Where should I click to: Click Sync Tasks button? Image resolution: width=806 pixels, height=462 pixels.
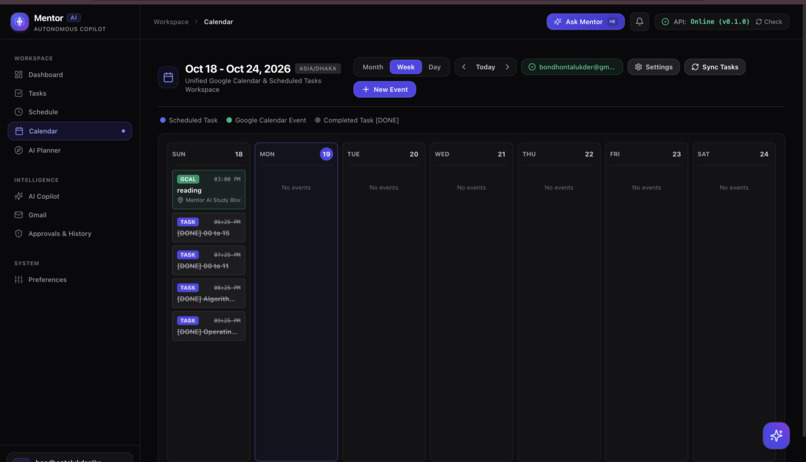tap(715, 67)
